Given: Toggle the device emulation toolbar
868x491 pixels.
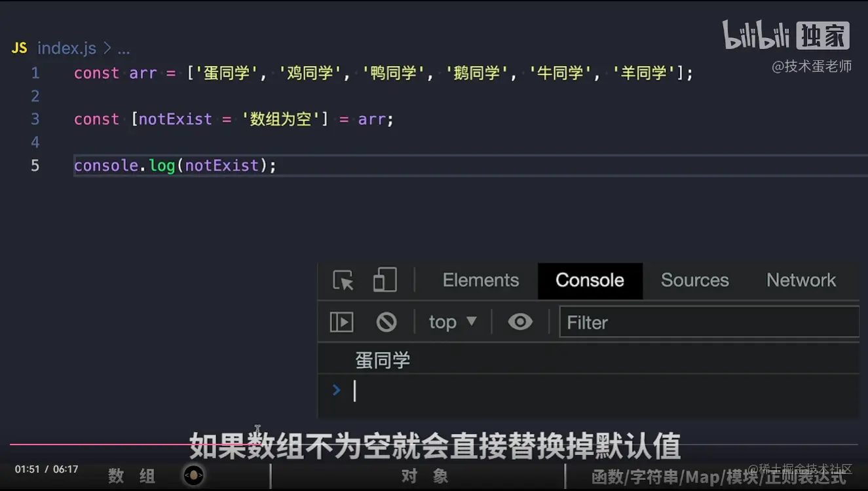Looking at the screenshot, I should pos(384,280).
